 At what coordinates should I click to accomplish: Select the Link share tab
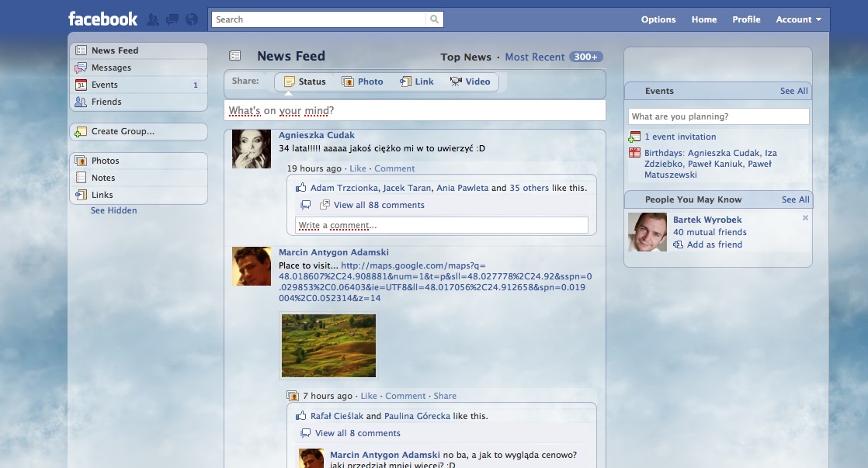(417, 81)
